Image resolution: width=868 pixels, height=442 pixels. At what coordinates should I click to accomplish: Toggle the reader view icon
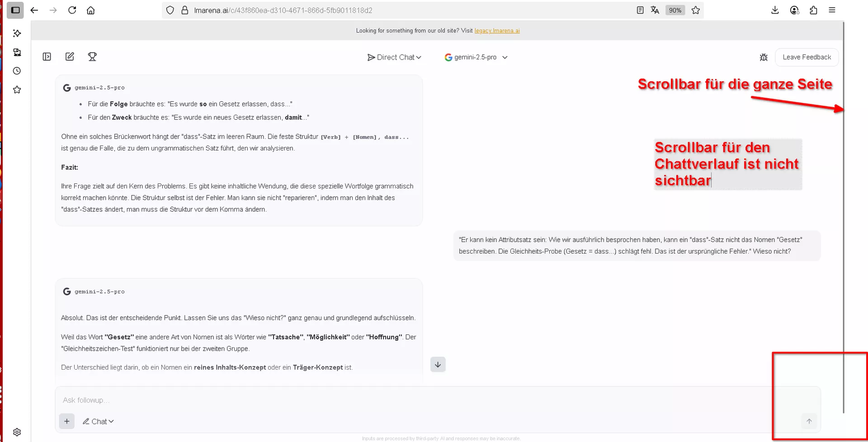point(640,10)
